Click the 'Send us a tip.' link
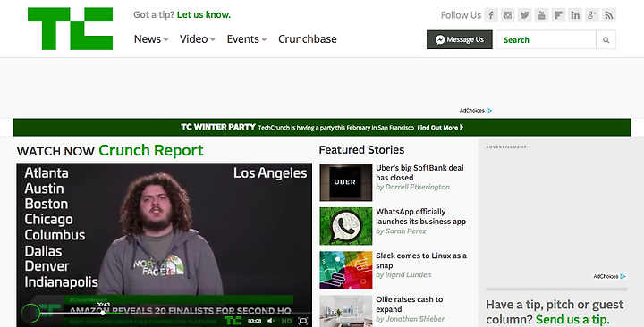Screen dimensions: 644x327 pyautogui.click(x=572, y=320)
